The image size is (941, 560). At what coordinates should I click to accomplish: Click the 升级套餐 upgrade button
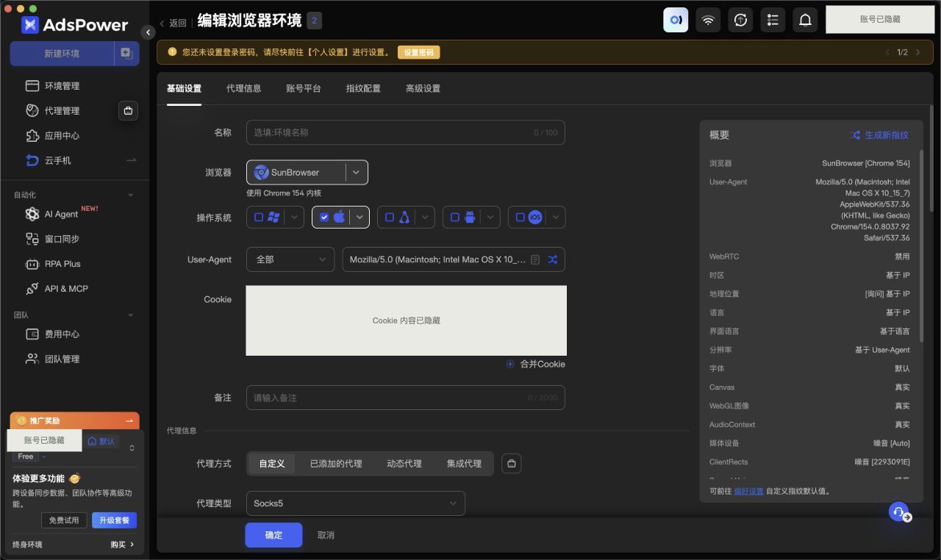(x=114, y=520)
